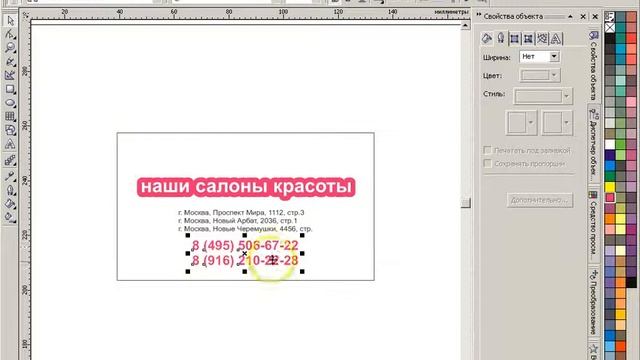Image resolution: width=640 pixels, height=360 pixels.
Task: Open the fourth properties tab icon
Action: (528, 39)
